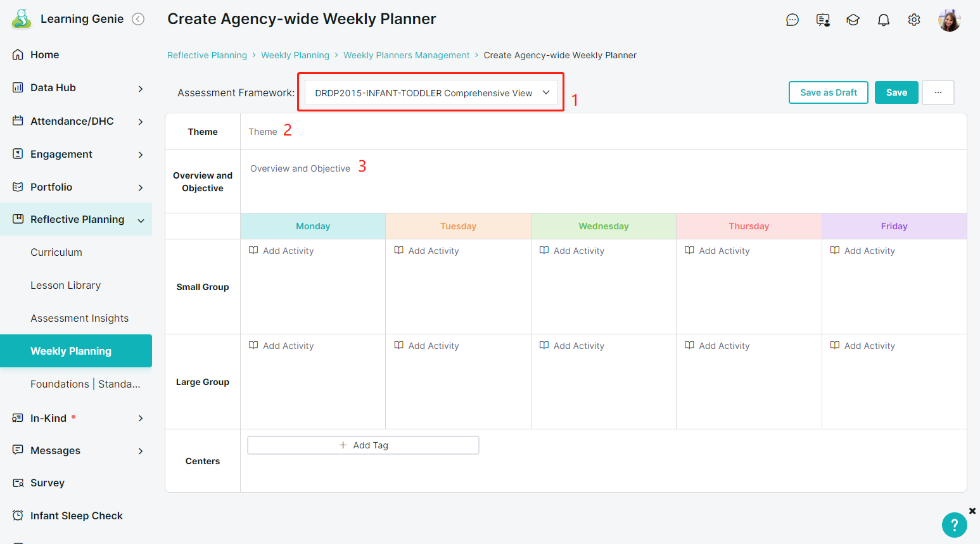Click the Survey icon in sidebar
This screenshot has height=544, width=980.
click(x=18, y=483)
